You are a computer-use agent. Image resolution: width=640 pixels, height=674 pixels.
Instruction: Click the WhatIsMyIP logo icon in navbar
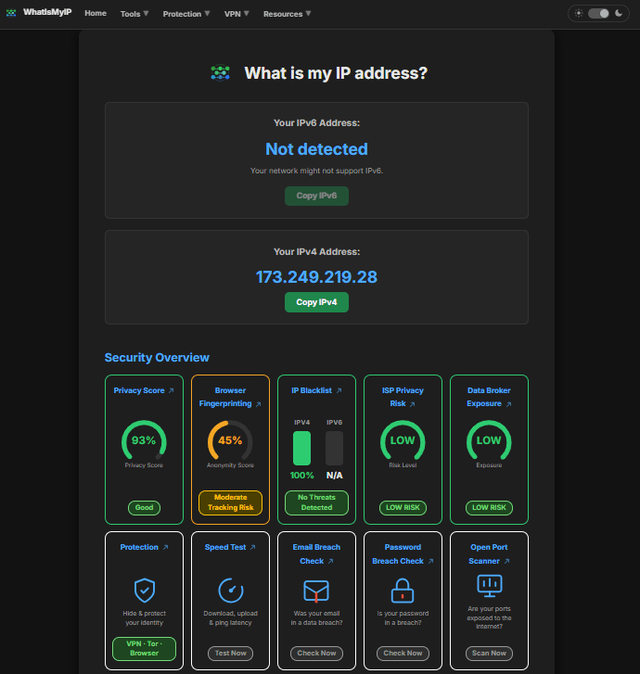click(x=11, y=13)
